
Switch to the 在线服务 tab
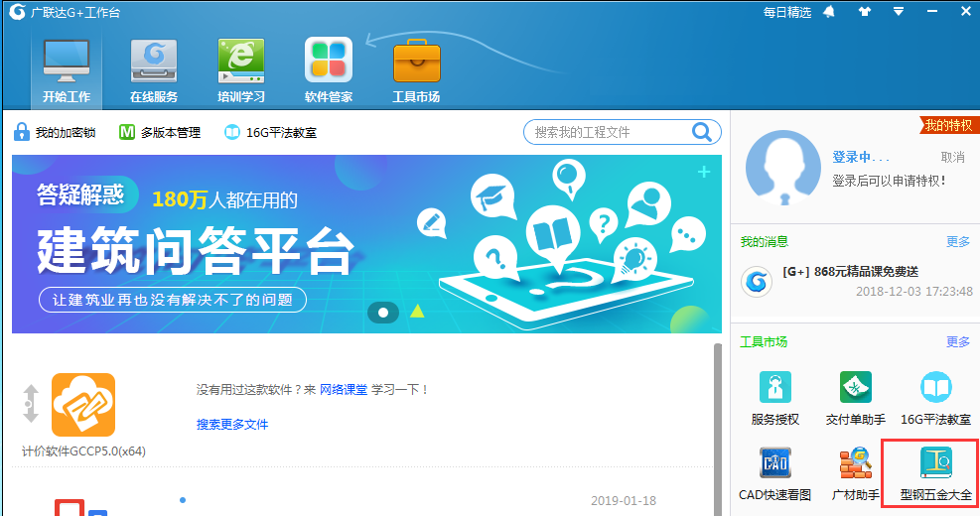[x=154, y=70]
